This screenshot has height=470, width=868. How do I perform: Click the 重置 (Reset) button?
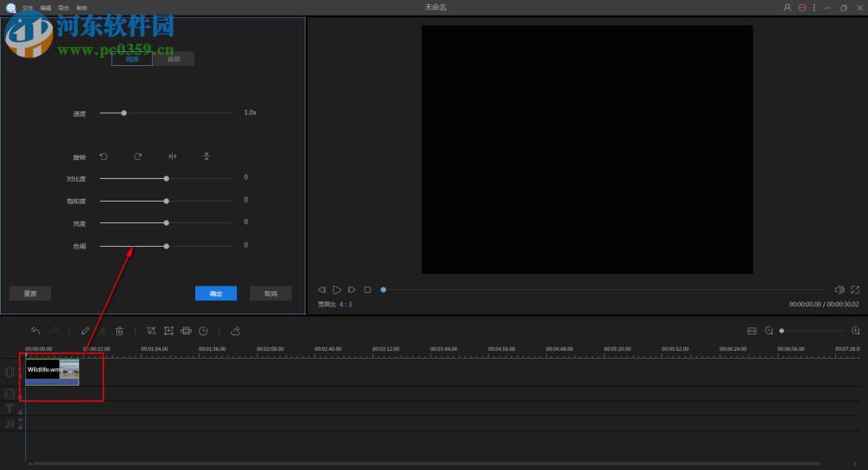pos(30,294)
